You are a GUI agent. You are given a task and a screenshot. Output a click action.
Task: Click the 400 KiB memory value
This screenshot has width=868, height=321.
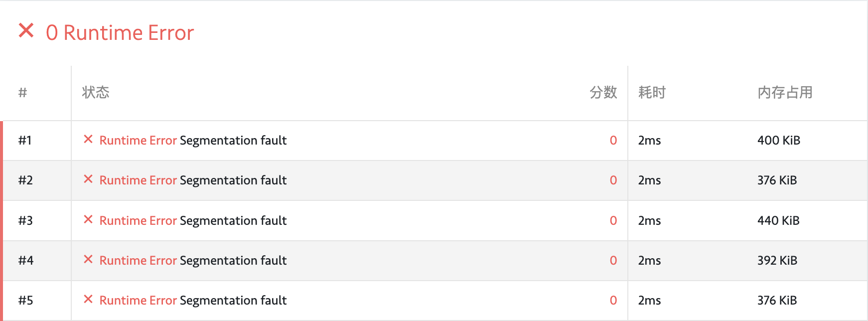(x=779, y=140)
